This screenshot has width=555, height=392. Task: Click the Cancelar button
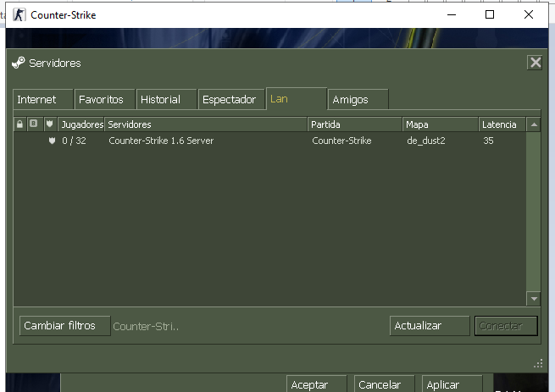[x=384, y=384]
